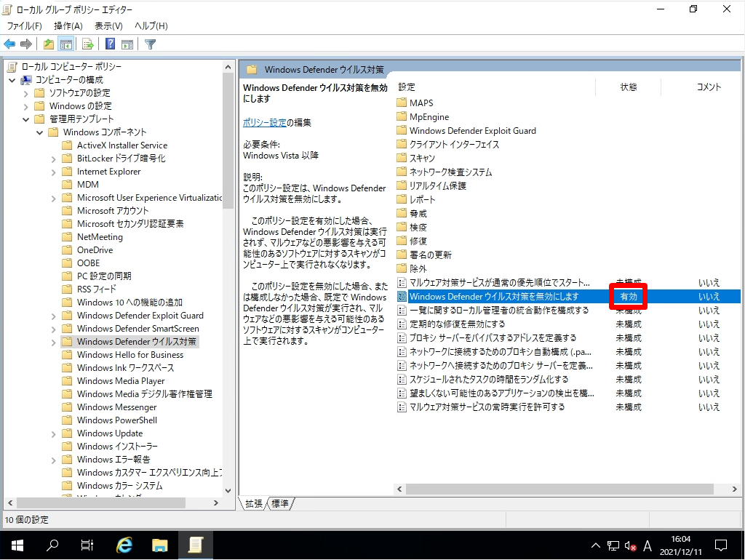Click the Export List toolbar icon
Screen dimensions: 745x560
(88, 44)
